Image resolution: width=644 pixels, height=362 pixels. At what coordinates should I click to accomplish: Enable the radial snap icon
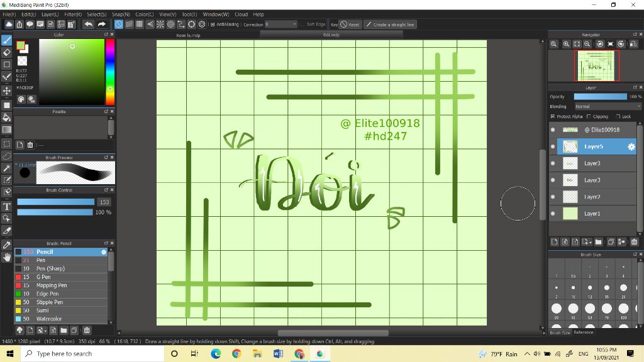[160, 25]
